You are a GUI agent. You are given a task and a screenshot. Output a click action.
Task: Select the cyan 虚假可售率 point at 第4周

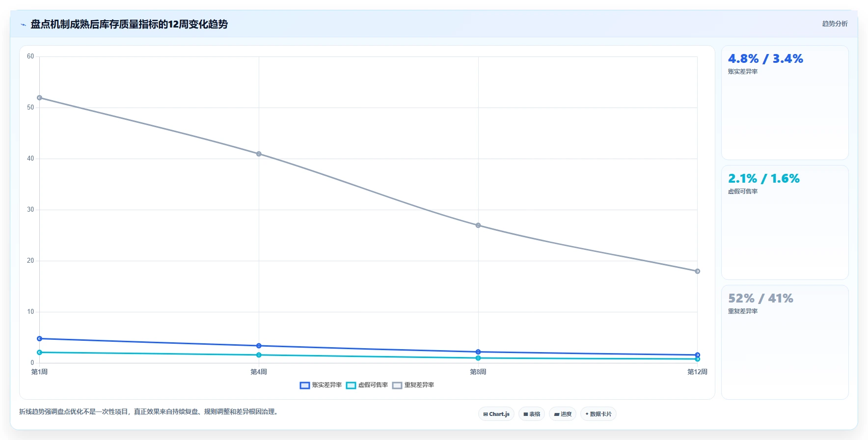[x=259, y=355]
